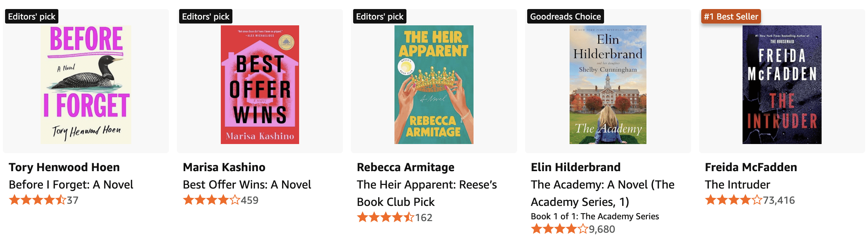Image resolution: width=868 pixels, height=241 pixels.
Task: Open The Academy book cover
Action: 608,84
